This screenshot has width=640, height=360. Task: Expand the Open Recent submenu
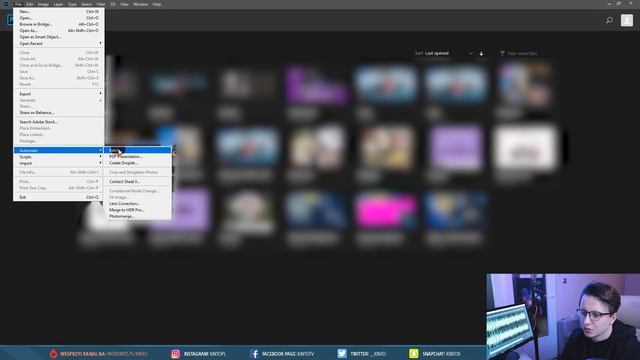coord(59,43)
